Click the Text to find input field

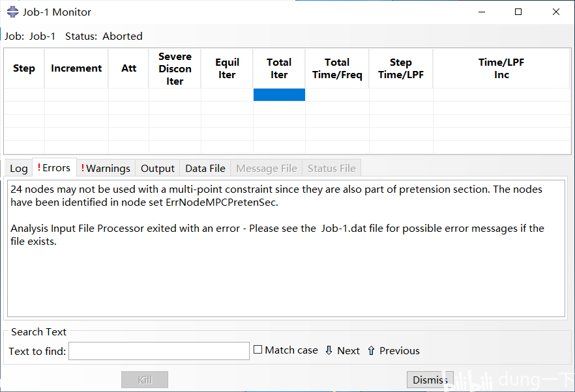click(x=159, y=351)
